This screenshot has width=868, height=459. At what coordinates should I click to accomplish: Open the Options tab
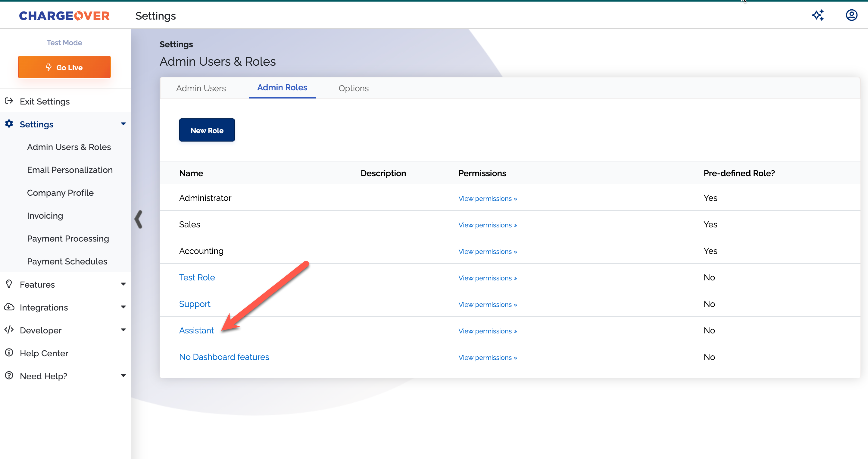coord(354,88)
